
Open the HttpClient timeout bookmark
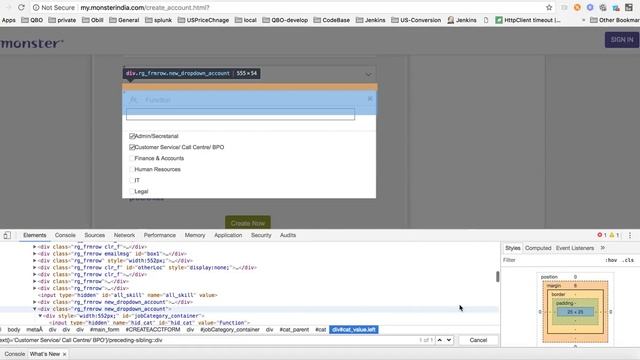pyautogui.click(x=528, y=20)
